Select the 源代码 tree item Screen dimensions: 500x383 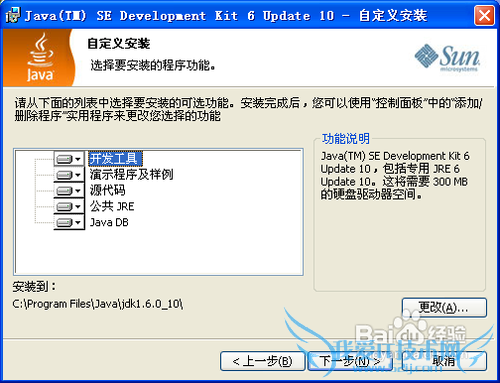click(107, 190)
